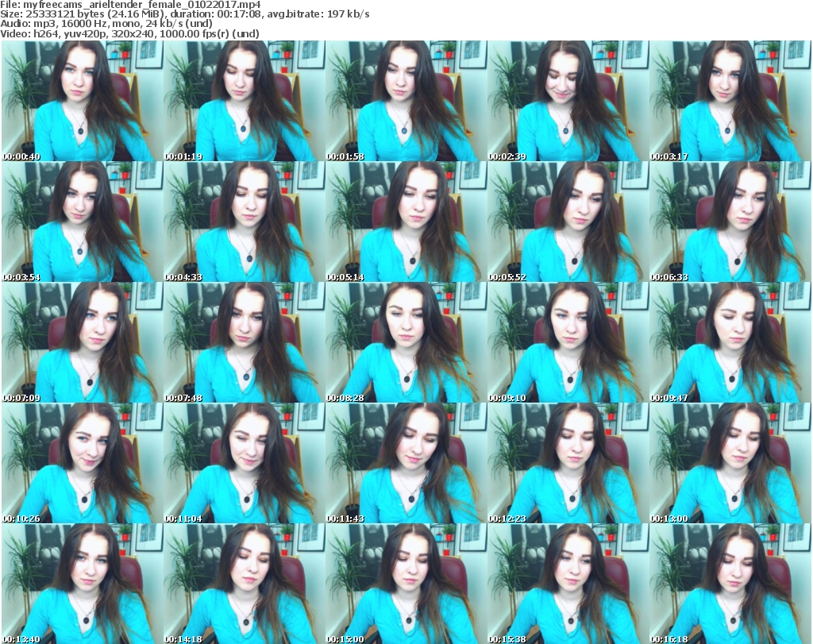Image resolution: width=813 pixels, height=644 pixels.
Task: Click the 00:14:18 video frame
Action: click(x=244, y=584)
